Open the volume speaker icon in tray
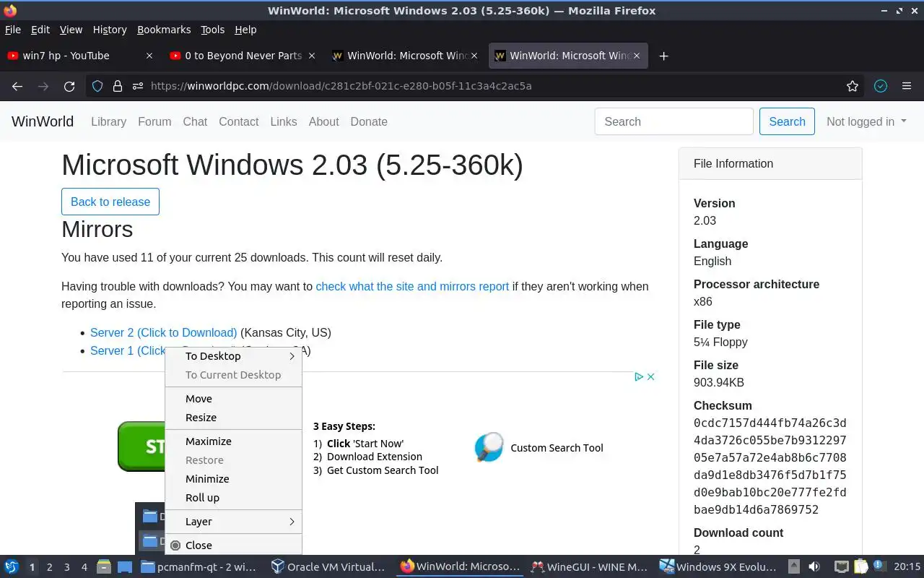This screenshot has height=578, width=924. click(x=814, y=567)
